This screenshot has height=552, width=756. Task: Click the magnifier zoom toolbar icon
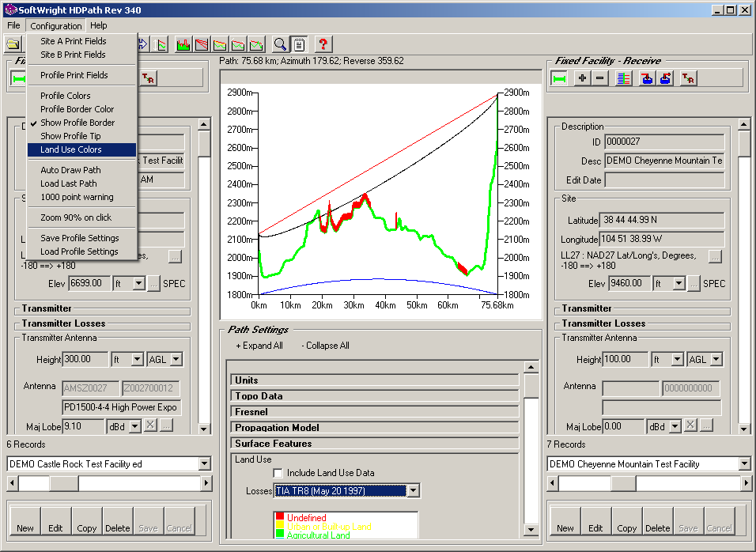[x=280, y=44]
